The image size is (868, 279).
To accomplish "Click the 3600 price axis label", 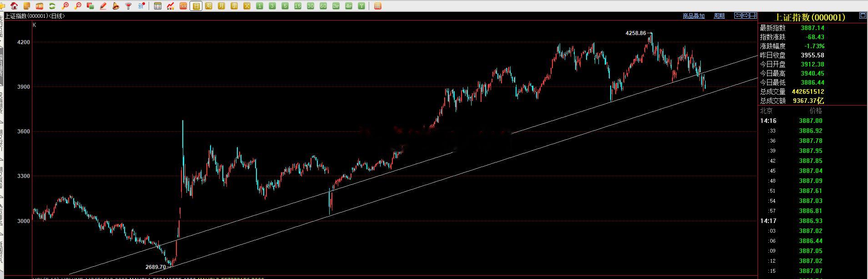I will pos(23,132).
